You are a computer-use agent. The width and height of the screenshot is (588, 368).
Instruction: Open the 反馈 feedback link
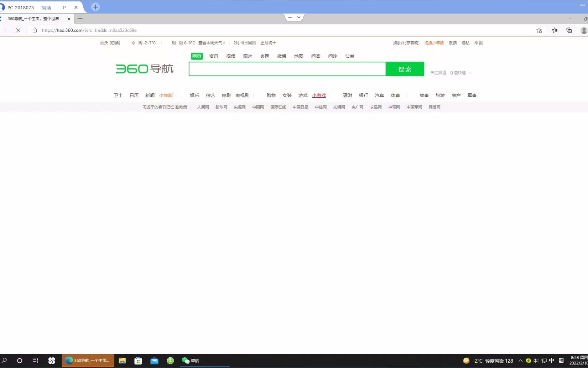click(453, 43)
